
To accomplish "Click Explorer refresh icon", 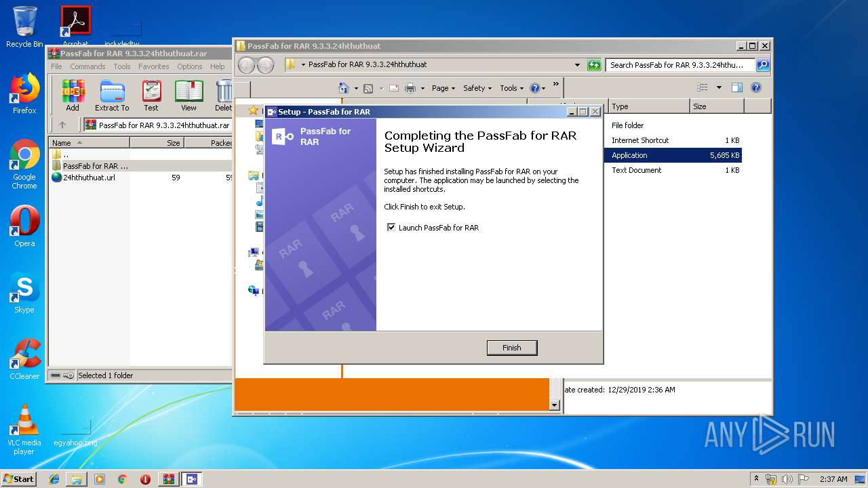I will [594, 65].
